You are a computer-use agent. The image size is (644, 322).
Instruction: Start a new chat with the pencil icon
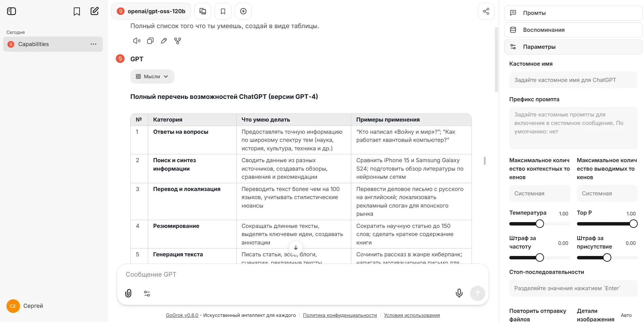95,11
